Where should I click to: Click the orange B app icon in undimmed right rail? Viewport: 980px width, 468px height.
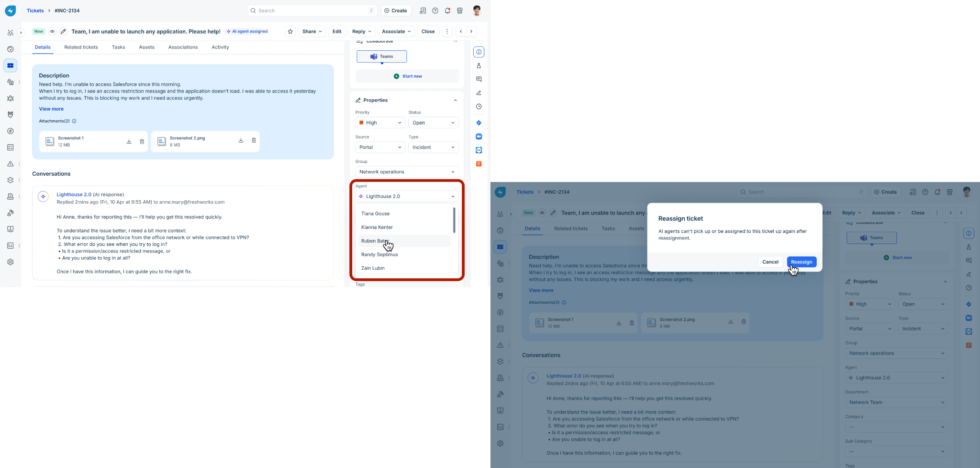479,164
